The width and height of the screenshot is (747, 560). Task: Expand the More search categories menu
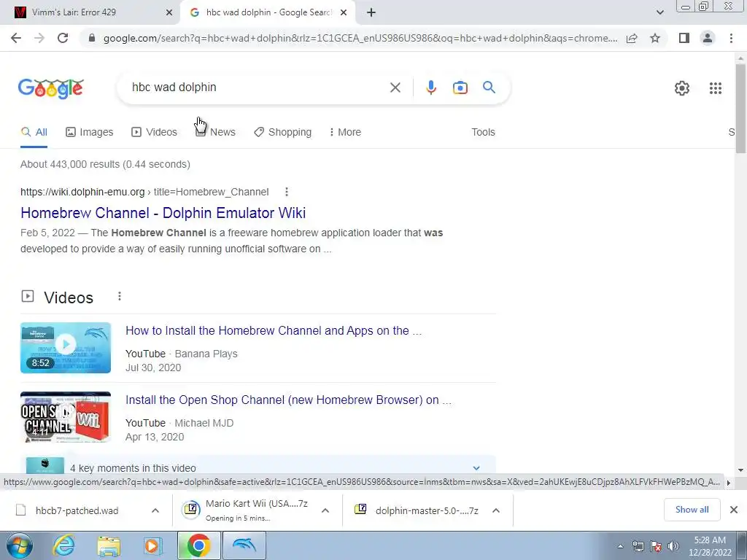pos(345,133)
